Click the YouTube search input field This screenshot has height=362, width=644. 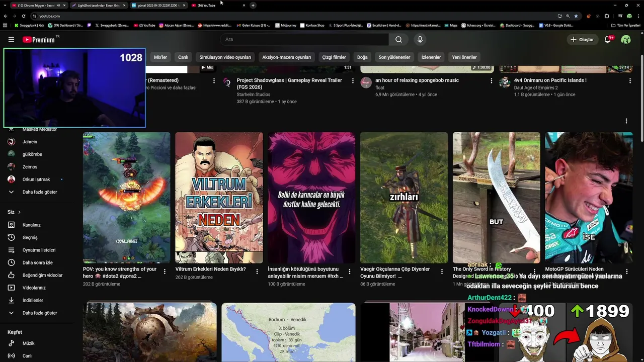[x=304, y=39]
